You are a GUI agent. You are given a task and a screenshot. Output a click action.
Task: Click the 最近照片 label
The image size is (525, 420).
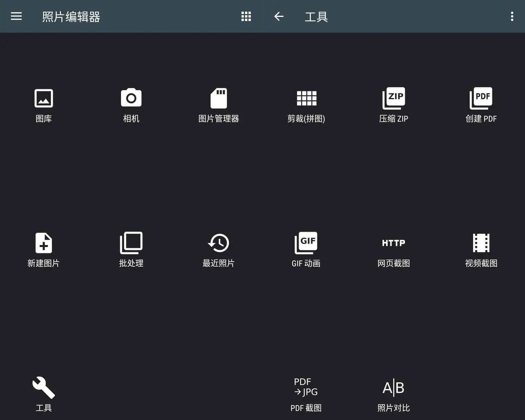[219, 263]
